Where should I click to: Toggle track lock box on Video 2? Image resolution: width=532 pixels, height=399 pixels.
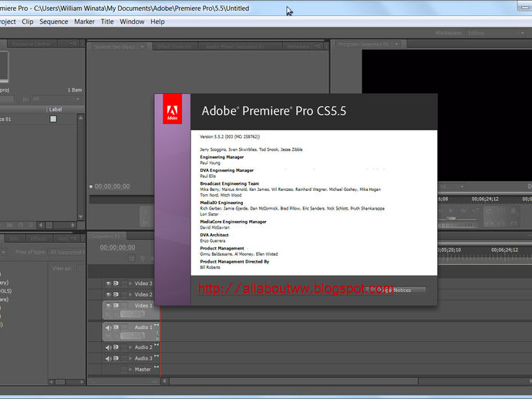click(124, 294)
